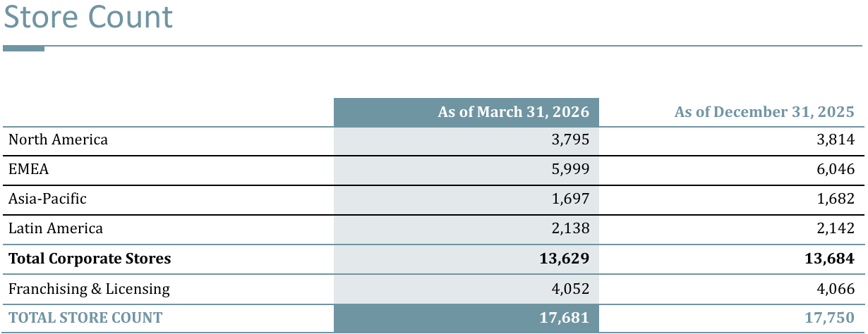Click the TOTAL STORE COUNT label

(85, 318)
